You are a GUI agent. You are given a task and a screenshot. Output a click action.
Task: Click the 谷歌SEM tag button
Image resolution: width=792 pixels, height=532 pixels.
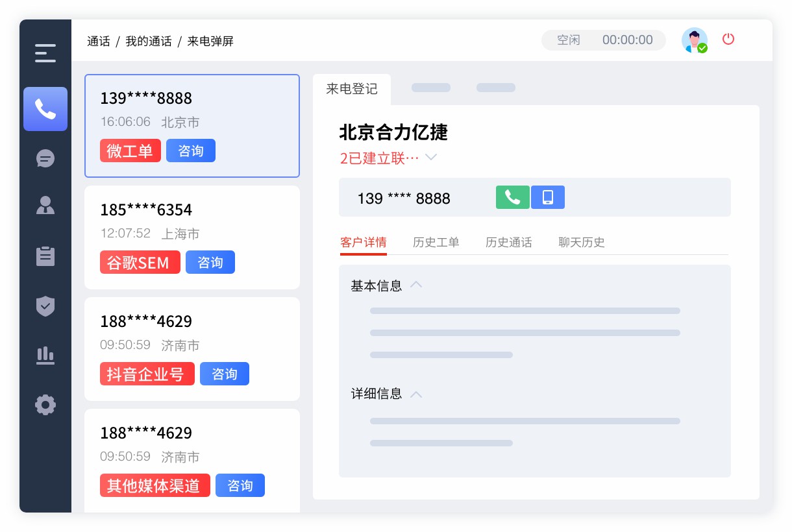[x=140, y=263]
